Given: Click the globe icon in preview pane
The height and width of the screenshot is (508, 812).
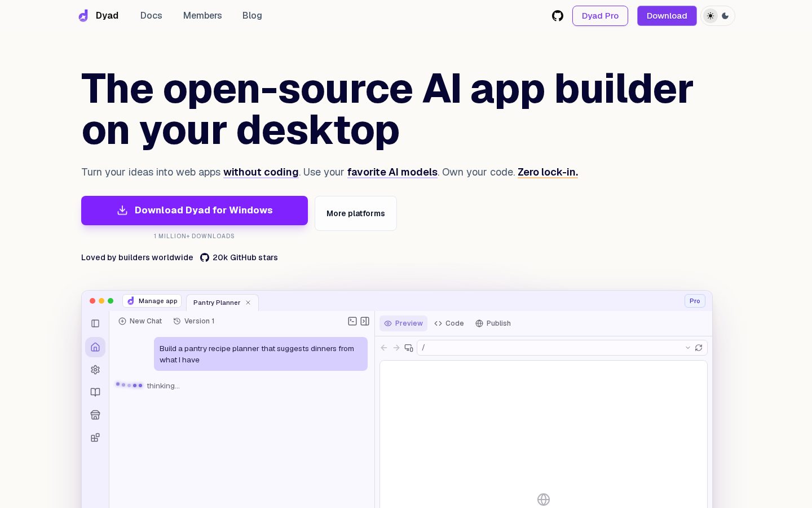Looking at the screenshot, I should 544,500.
